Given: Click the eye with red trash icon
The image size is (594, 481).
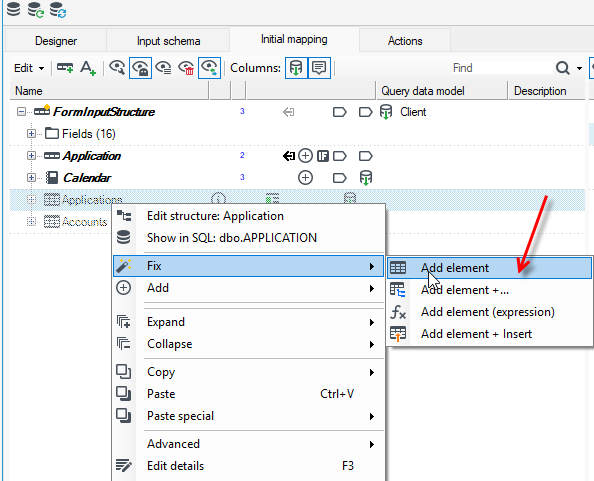Looking at the screenshot, I should (186, 68).
